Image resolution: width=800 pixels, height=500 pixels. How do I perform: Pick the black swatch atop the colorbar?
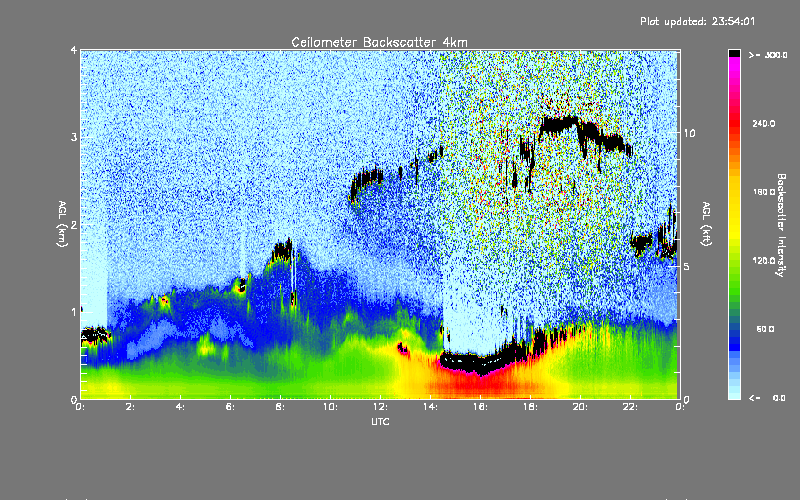coord(734,53)
